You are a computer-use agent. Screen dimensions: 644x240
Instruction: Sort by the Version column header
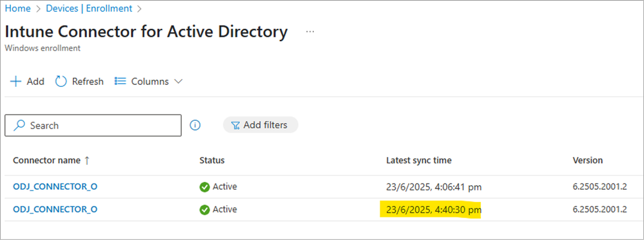[x=588, y=160]
